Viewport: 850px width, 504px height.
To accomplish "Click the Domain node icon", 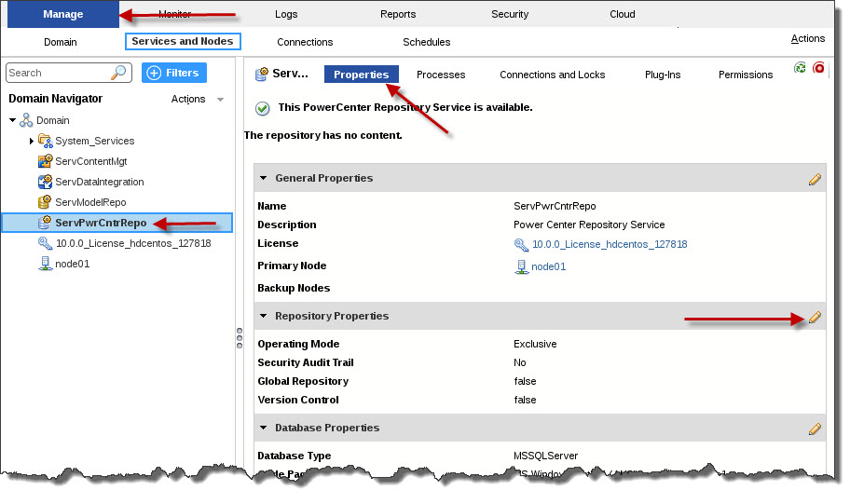I will pyautogui.click(x=26, y=120).
